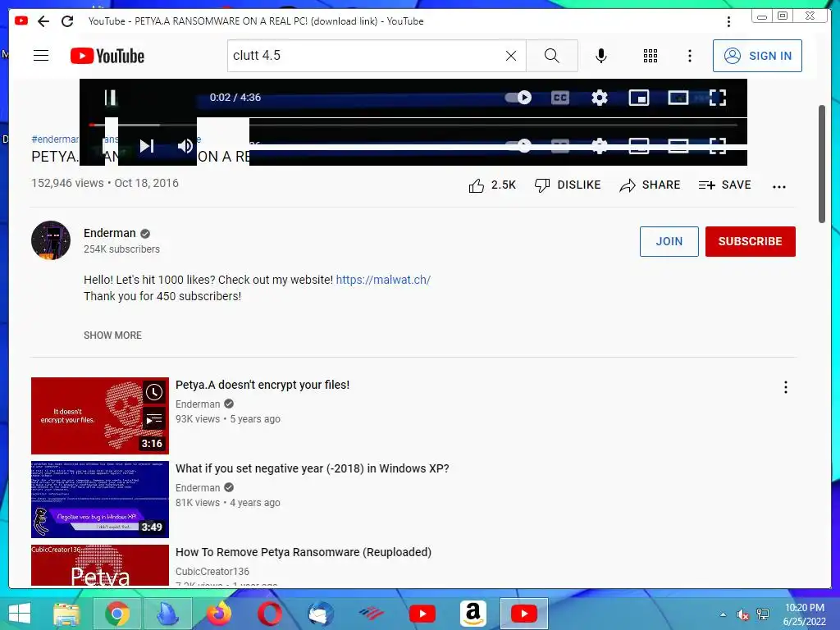The image size is (840, 630).
Task: Open the Enderman channel name link
Action: [110, 233]
